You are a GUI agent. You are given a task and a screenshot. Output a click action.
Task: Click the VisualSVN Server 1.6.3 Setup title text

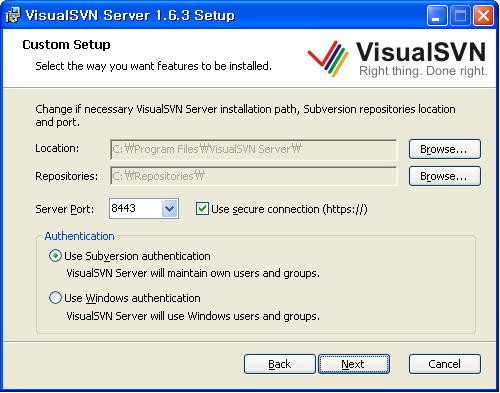(130, 16)
